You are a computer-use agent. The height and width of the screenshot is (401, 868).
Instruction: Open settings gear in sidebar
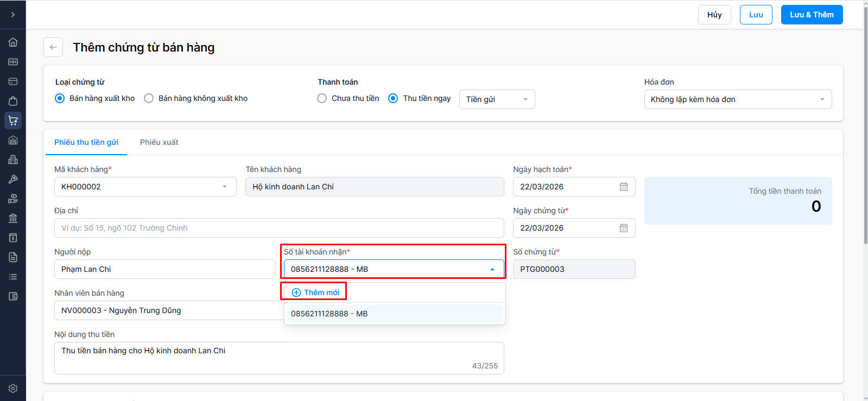13,389
